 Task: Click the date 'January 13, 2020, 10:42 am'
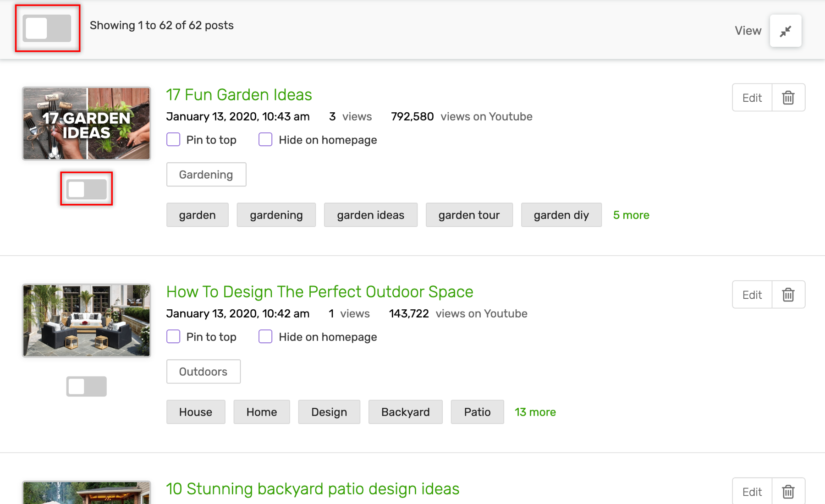[238, 313]
